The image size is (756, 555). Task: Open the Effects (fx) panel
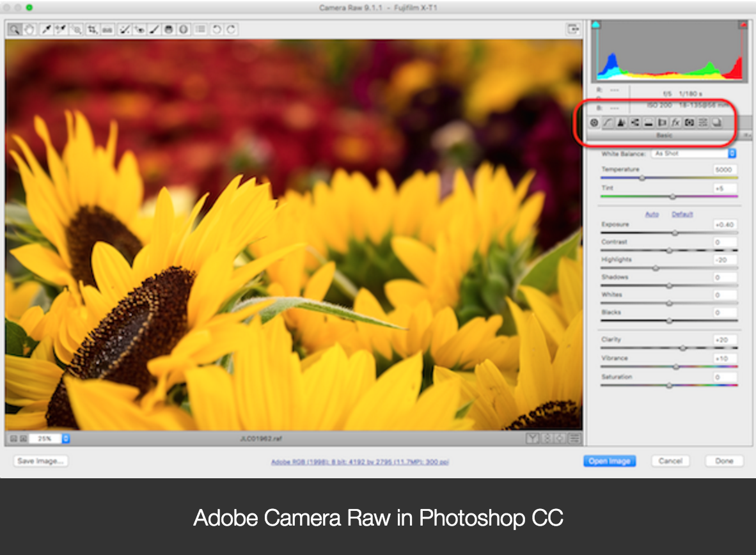click(x=675, y=123)
